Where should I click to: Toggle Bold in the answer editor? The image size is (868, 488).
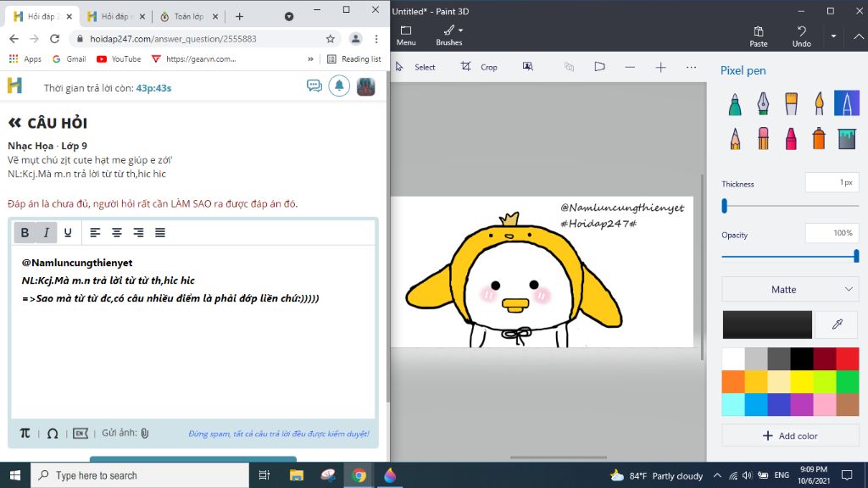tap(25, 233)
